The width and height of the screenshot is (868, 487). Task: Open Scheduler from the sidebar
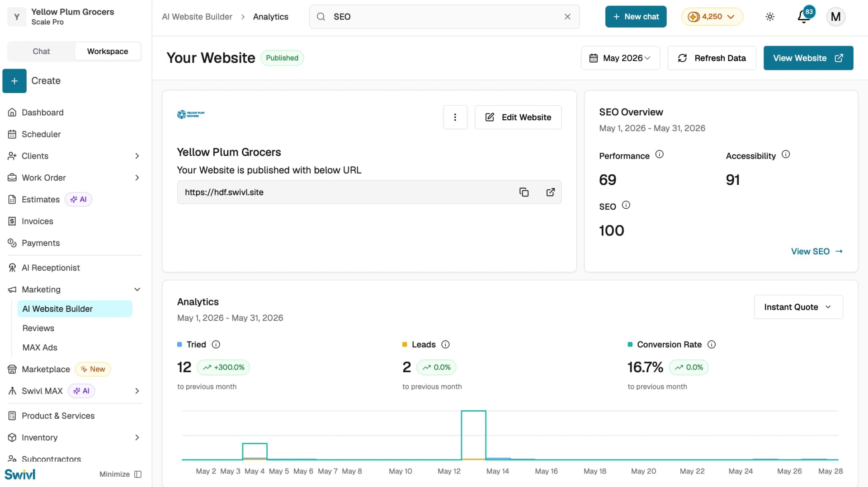(x=41, y=134)
